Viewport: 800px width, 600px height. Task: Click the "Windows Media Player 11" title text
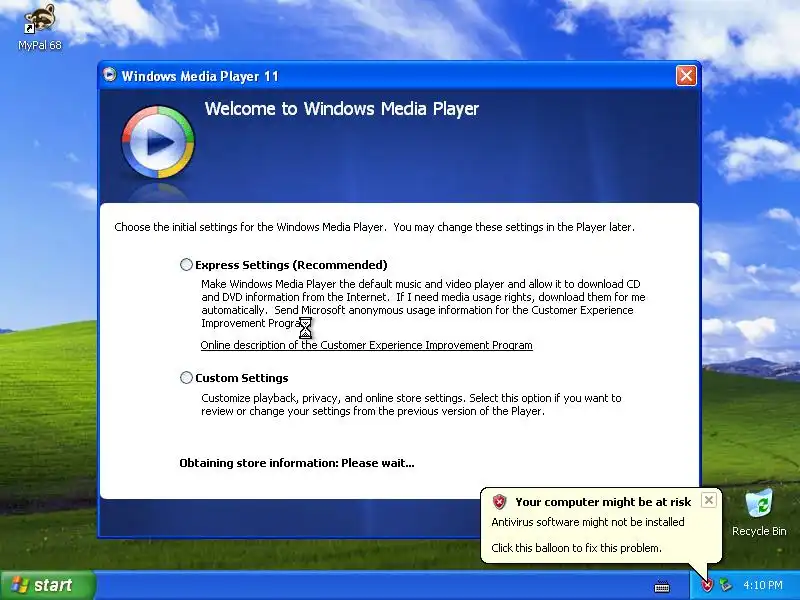tap(200, 76)
